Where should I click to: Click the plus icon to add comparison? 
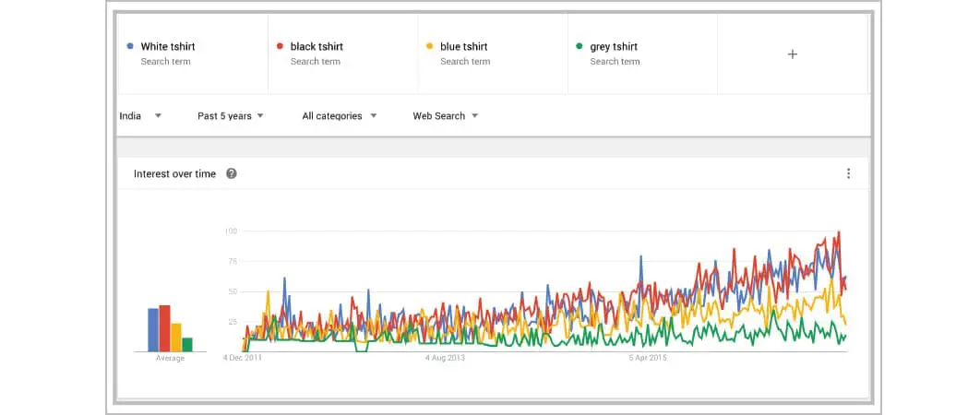[x=792, y=54]
